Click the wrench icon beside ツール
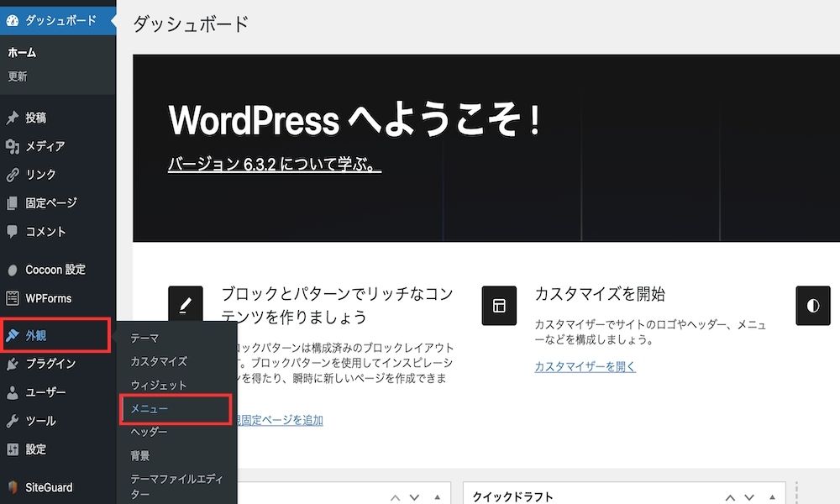 tap(13, 421)
